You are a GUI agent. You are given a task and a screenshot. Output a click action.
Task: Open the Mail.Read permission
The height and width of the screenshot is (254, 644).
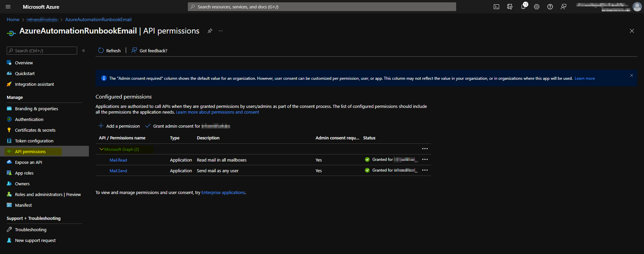pos(118,160)
